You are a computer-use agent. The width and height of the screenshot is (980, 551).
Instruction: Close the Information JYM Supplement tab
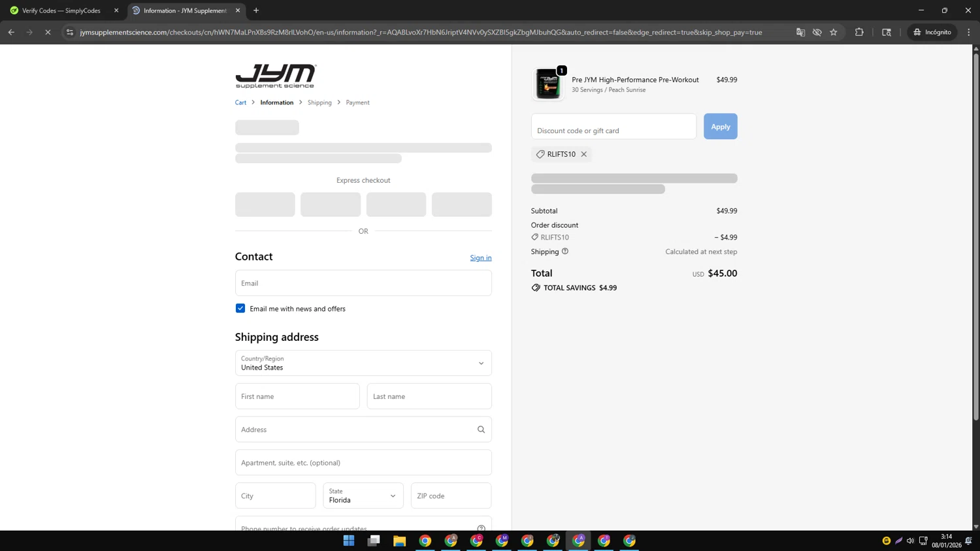click(x=238, y=10)
